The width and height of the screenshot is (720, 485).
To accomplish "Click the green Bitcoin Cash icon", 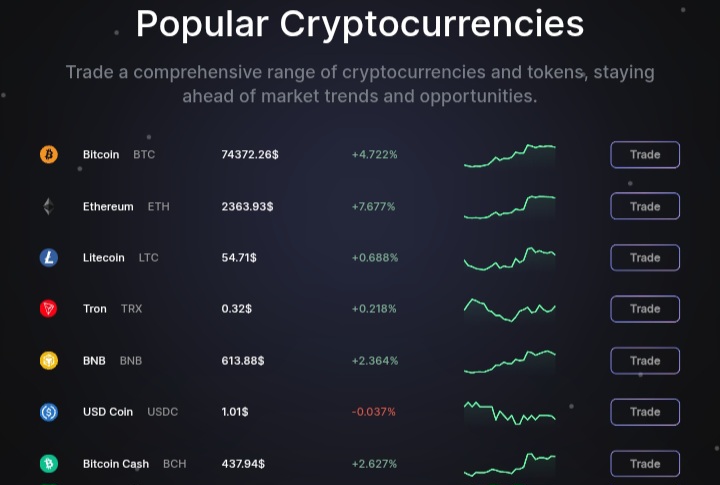I will (48, 464).
